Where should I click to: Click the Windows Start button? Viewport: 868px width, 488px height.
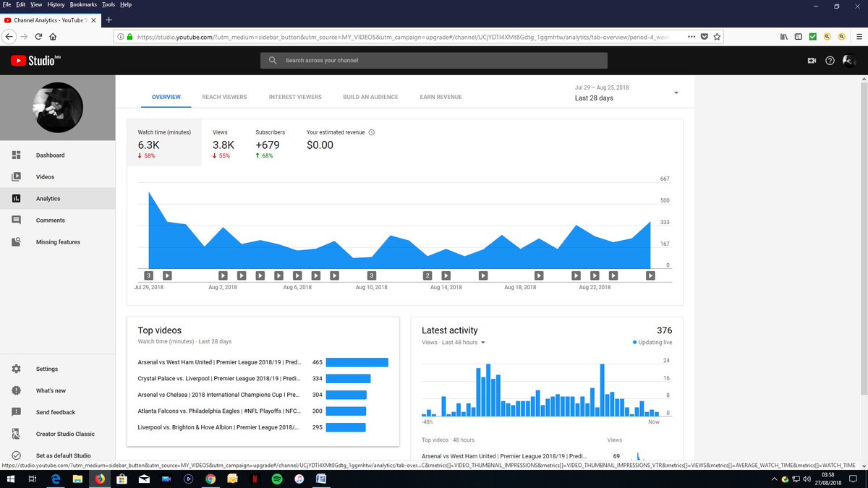pyautogui.click(x=9, y=479)
